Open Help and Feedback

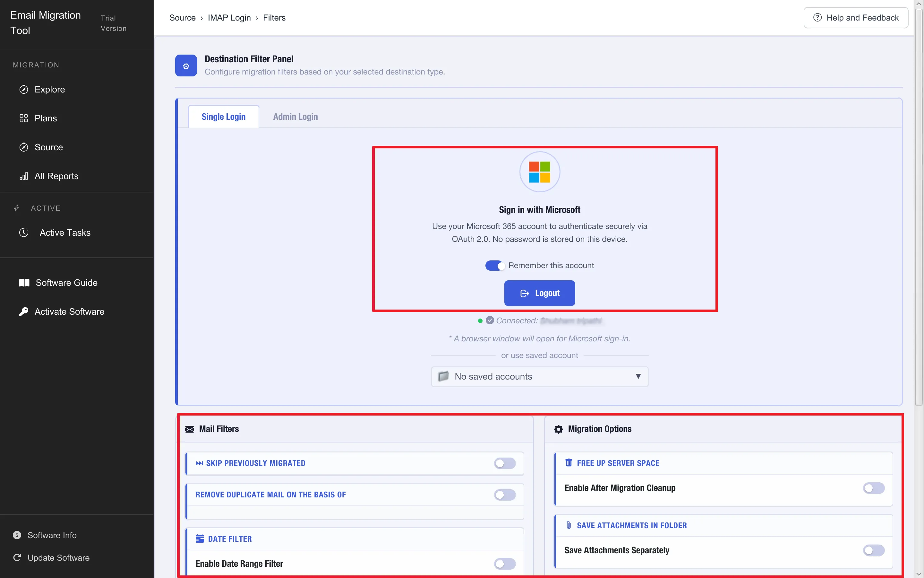click(856, 18)
